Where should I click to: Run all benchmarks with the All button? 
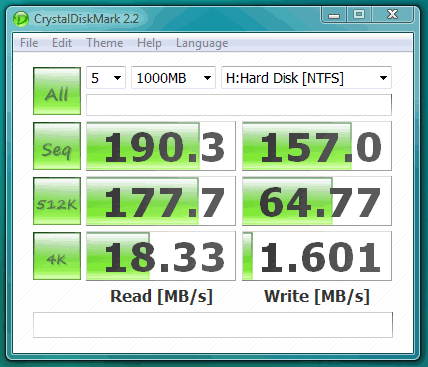(x=57, y=91)
